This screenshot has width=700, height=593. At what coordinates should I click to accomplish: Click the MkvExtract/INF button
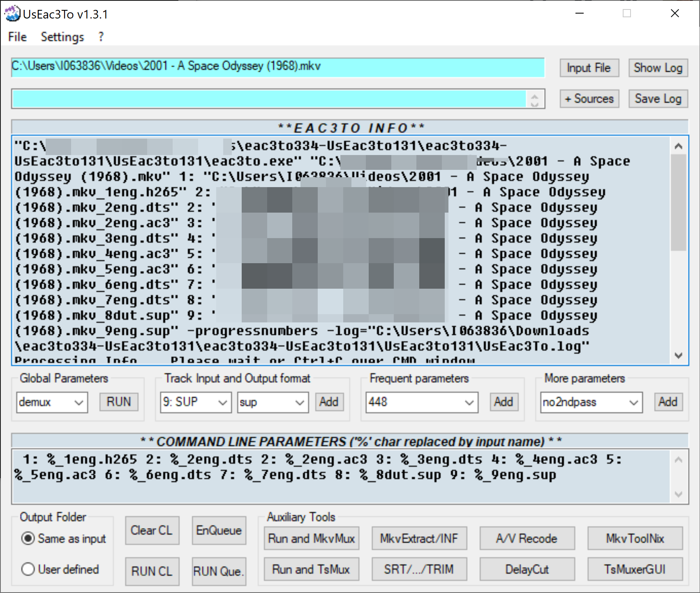[419, 538]
